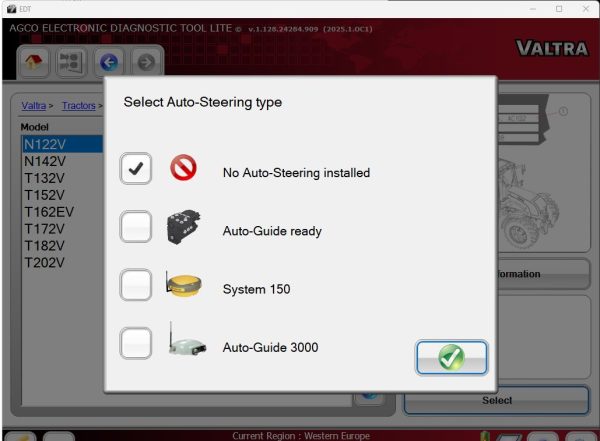Viewport: 600px width, 441px height.
Task: Check System 150 checkbox
Action: [x=136, y=285]
